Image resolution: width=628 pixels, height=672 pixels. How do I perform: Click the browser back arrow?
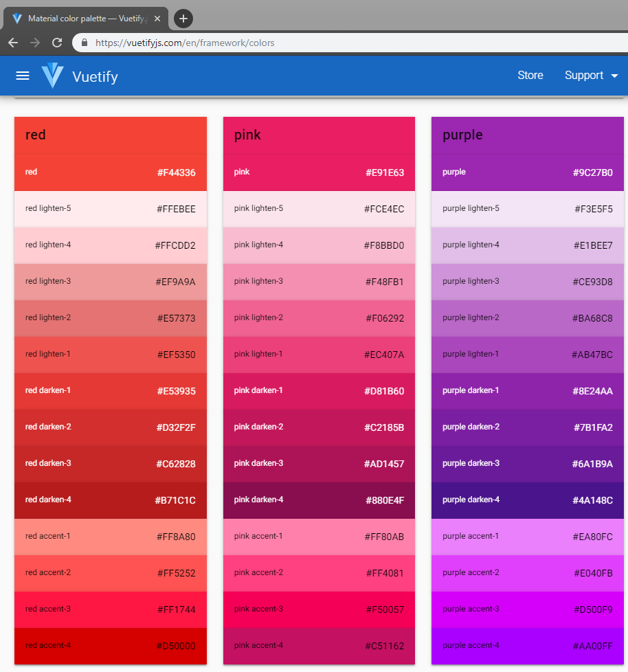point(13,43)
